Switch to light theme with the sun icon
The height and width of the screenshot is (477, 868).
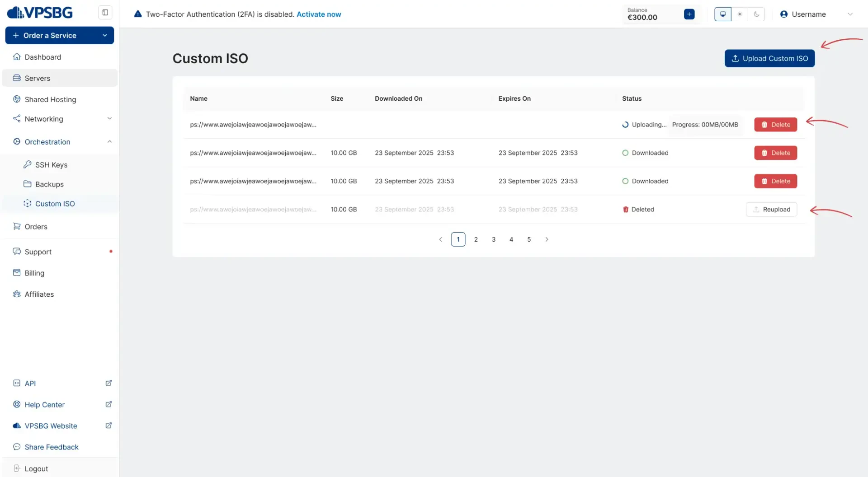(740, 14)
